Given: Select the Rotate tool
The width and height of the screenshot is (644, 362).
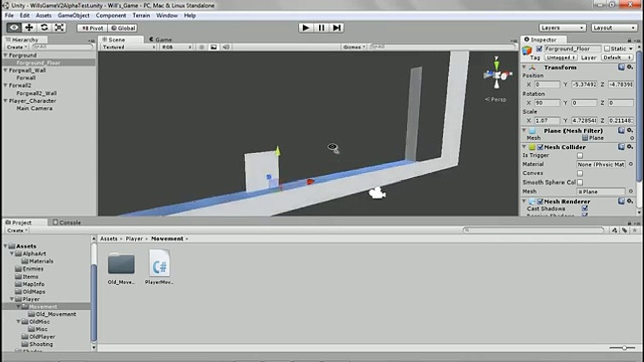Looking at the screenshot, I should tap(44, 28).
